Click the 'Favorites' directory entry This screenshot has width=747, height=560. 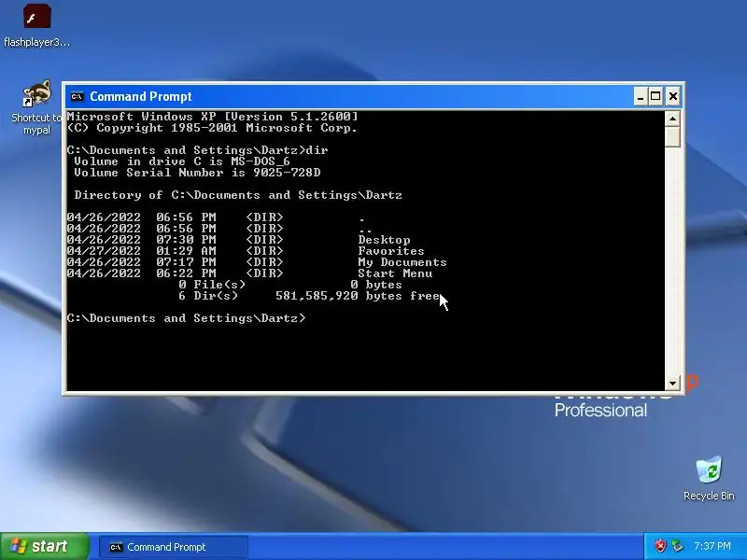[391, 251]
